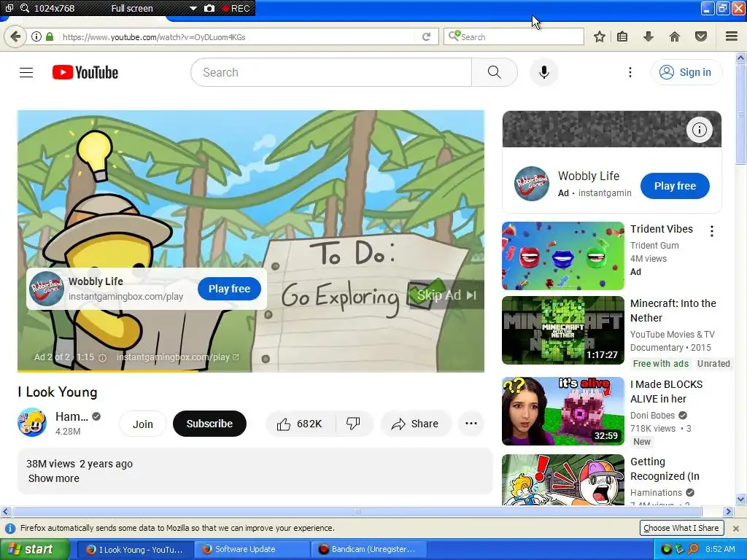Open Getting Recognized video title

(665, 469)
